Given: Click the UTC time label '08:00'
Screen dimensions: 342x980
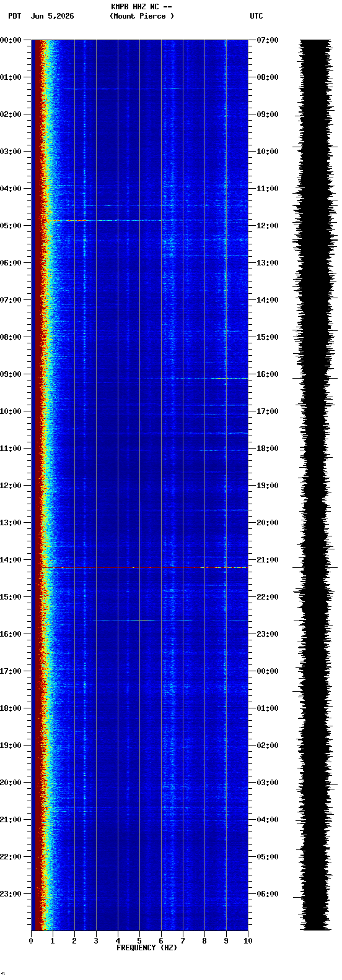Looking at the screenshot, I should pos(268,77).
